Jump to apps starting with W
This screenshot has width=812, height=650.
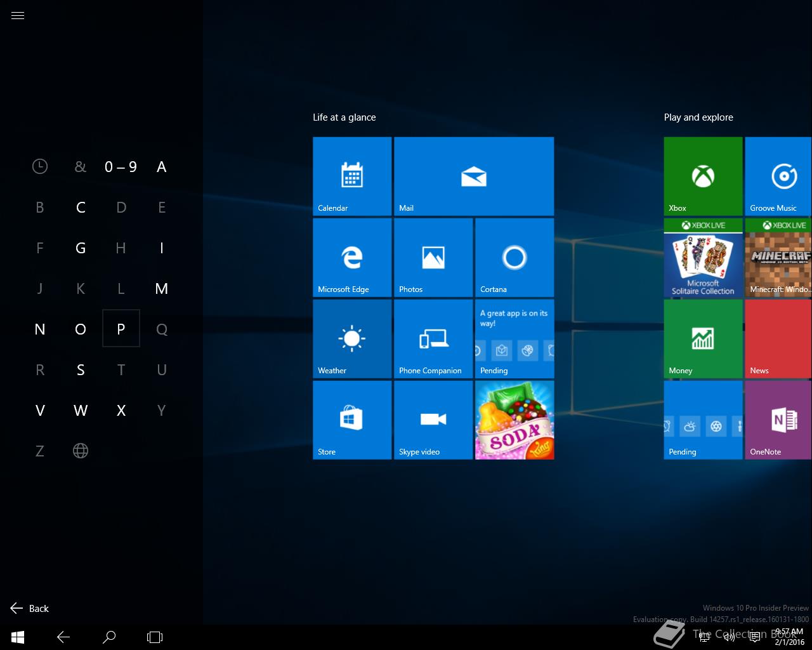(x=81, y=411)
